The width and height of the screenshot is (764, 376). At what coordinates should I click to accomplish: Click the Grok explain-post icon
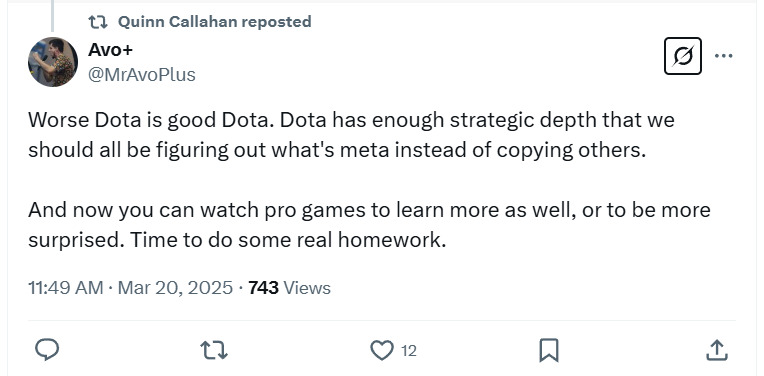tap(683, 56)
